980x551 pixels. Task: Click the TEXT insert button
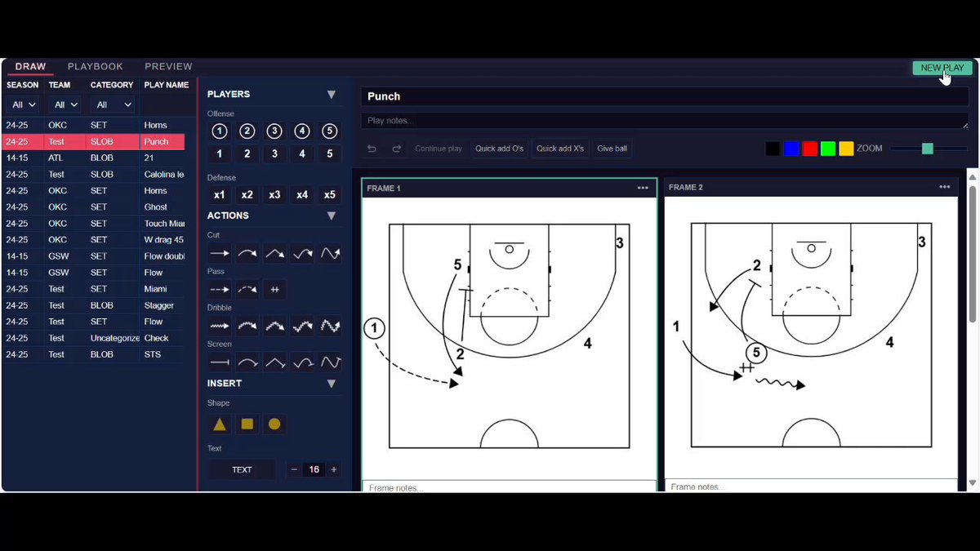[242, 469]
